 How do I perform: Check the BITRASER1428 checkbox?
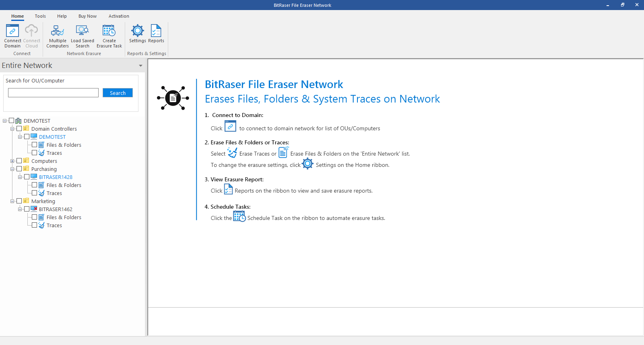click(x=27, y=177)
